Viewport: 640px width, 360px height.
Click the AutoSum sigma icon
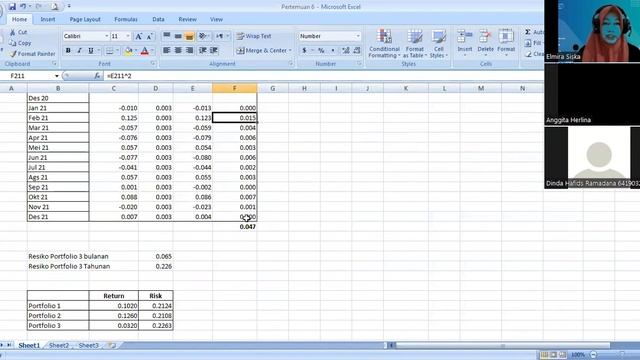click(528, 32)
